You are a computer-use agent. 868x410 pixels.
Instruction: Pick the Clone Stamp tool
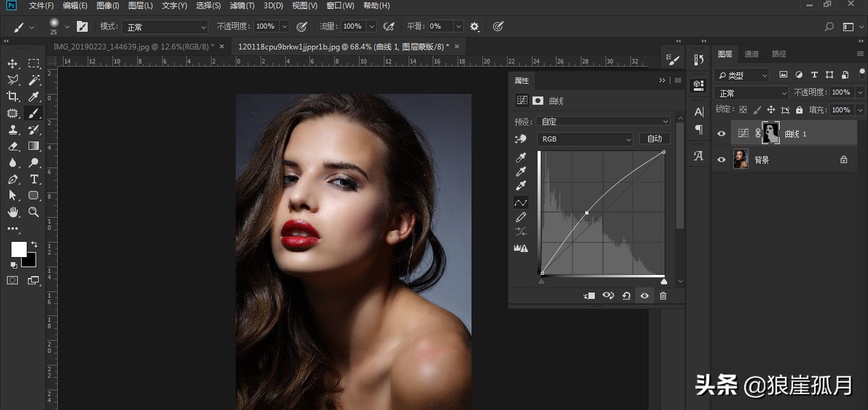[13, 129]
